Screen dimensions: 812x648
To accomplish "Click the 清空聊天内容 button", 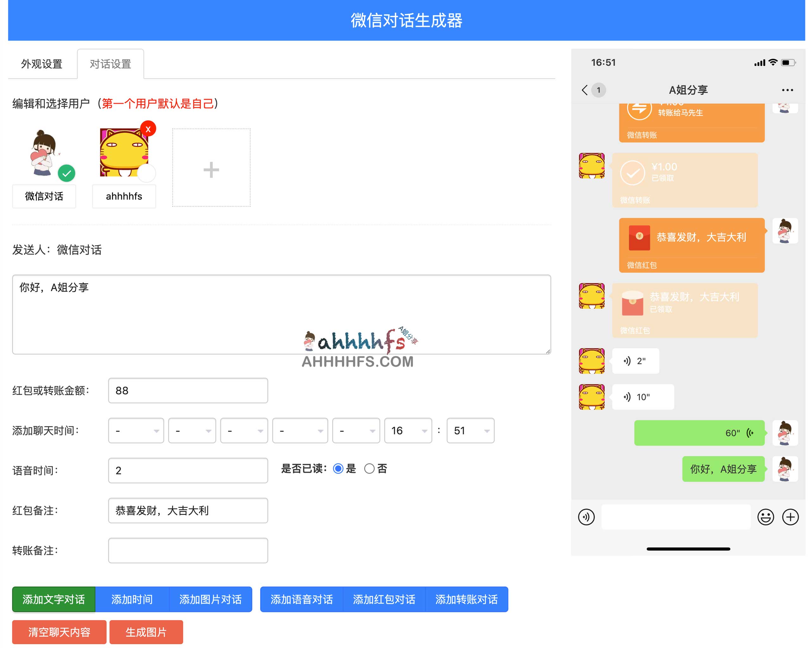I will [59, 632].
